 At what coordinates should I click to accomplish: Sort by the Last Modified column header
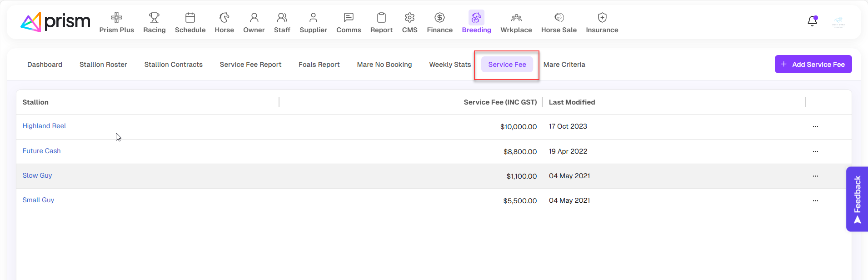pos(572,102)
